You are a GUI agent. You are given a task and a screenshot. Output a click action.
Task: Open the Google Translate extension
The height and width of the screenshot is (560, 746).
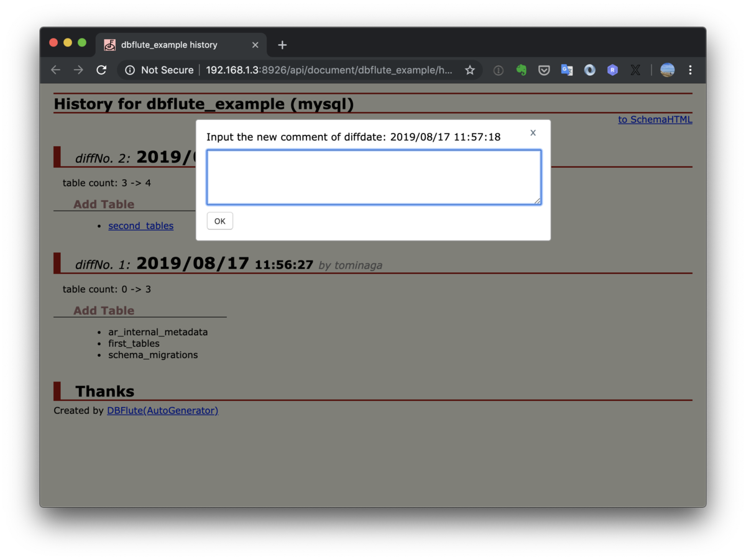pos(566,70)
